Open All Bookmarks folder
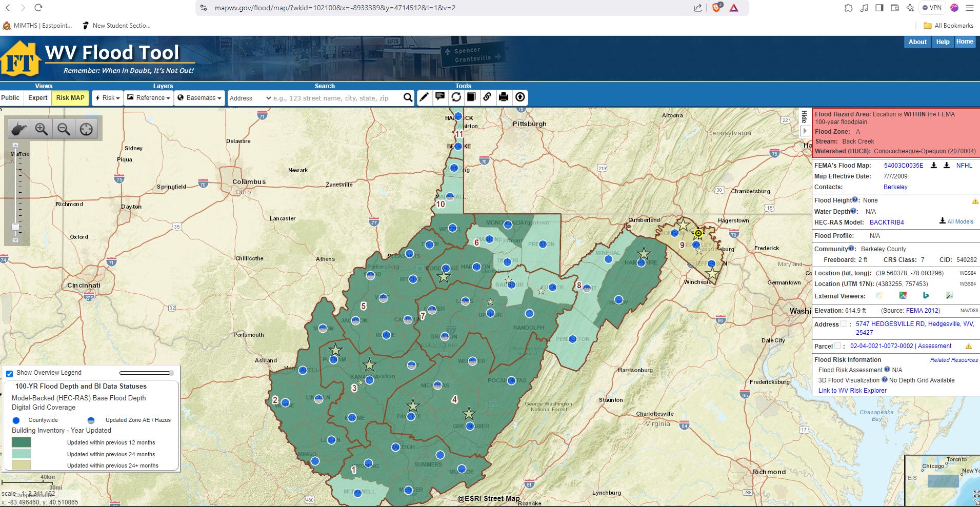Screen dimensions: 980x507 click(x=948, y=25)
